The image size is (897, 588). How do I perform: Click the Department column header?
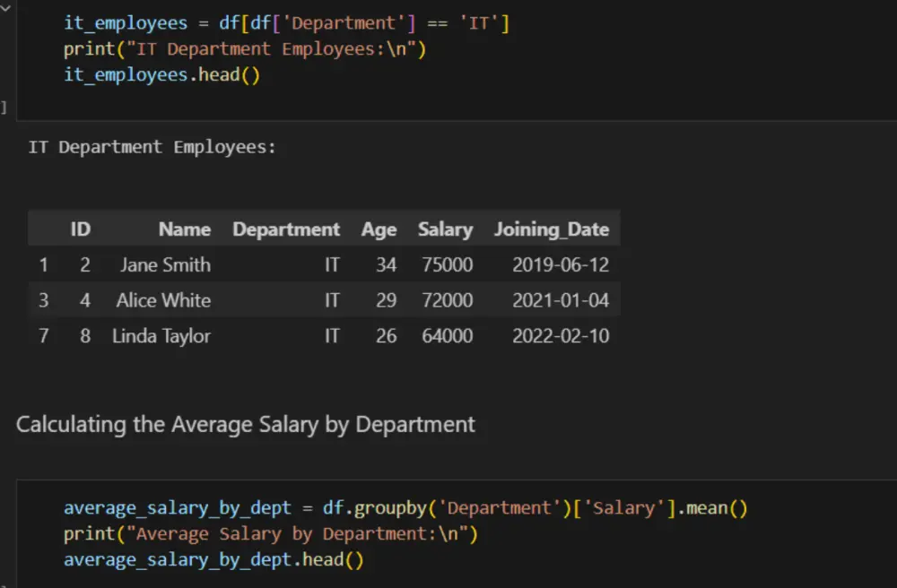pos(286,229)
